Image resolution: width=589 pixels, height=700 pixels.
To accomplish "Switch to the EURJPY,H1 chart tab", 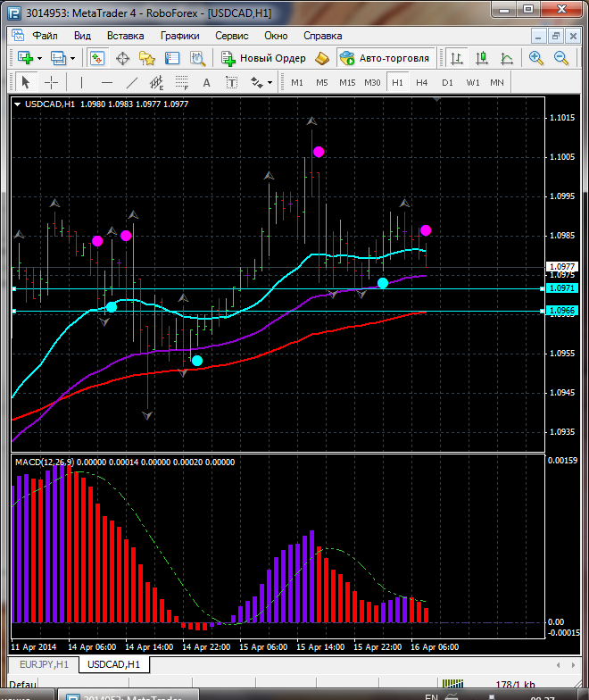I will 42,665.
